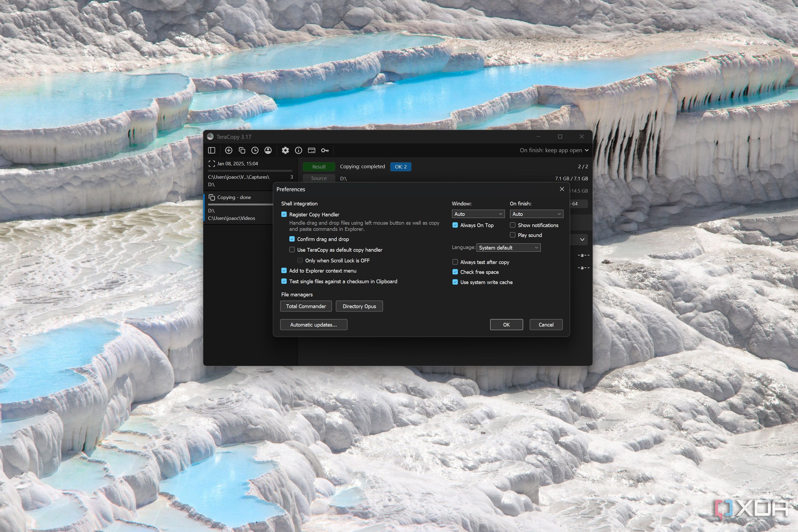Click the license key icon
Screen dimensions: 798x532
325,150
